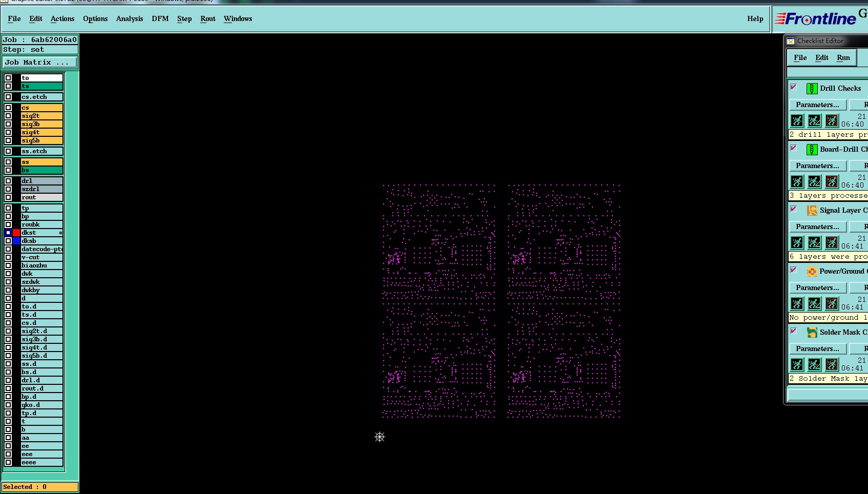Open the Actions menu
This screenshot has width=868, height=494.
click(x=62, y=19)
